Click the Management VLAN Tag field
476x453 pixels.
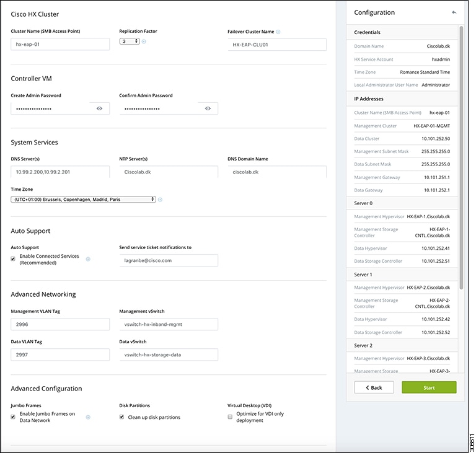60,324
